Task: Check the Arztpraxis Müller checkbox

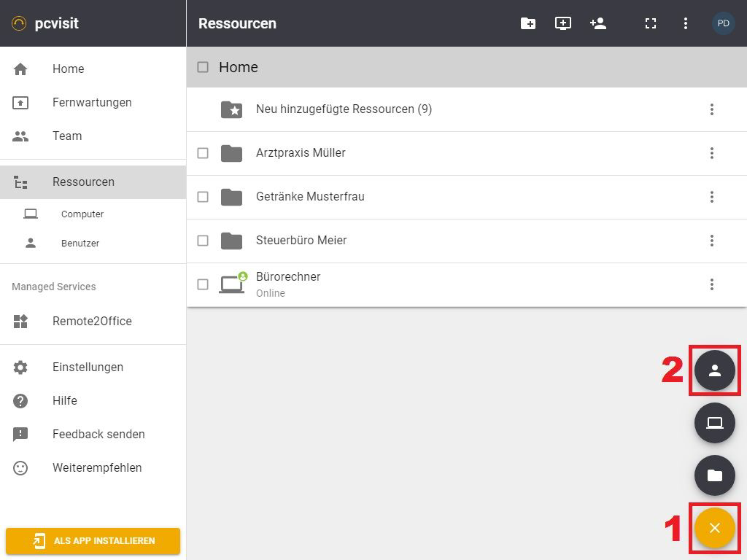Action: (203, 153)
